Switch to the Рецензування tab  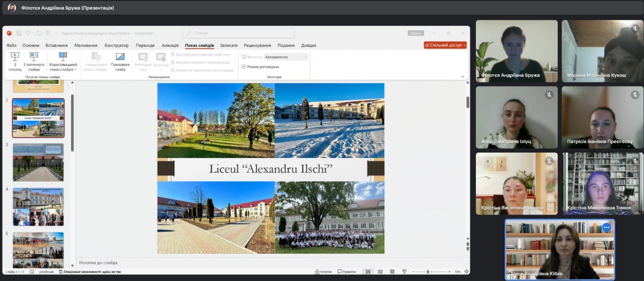(258, 45)
